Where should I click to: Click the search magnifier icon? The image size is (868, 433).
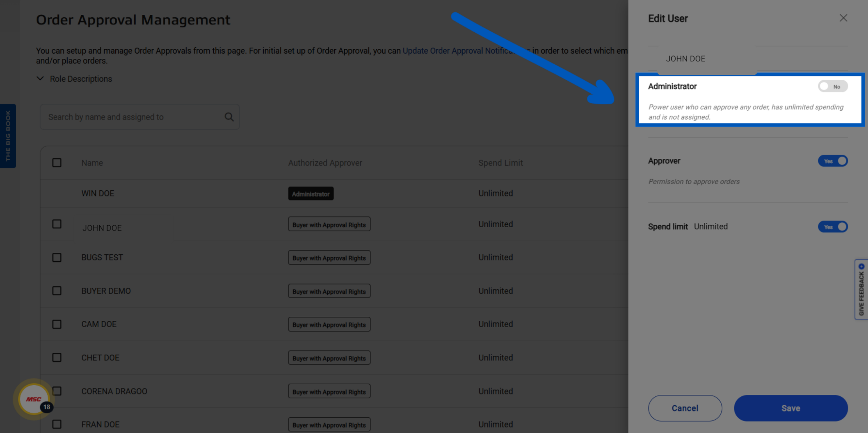pyautogui.click(x=229, y=117)
